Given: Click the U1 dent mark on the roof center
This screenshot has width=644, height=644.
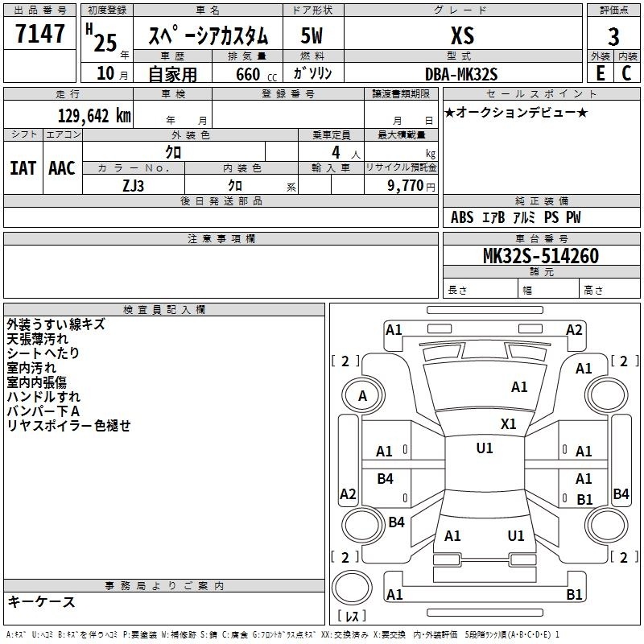Looking at the screenshot, I should click(x=484, y=448).
